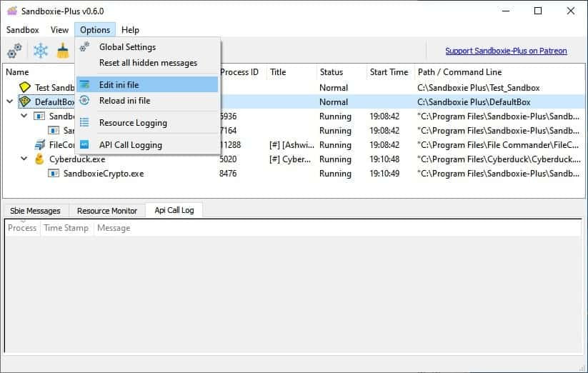
Task: Click the Sandboxie-Plus title bar app icon
Action: [12, 11]
